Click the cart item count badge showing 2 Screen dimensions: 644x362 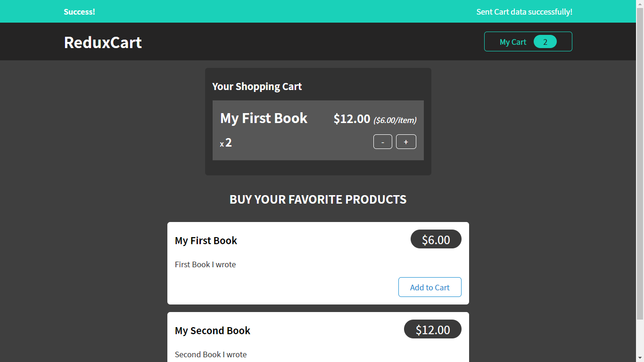coord(545,41)
